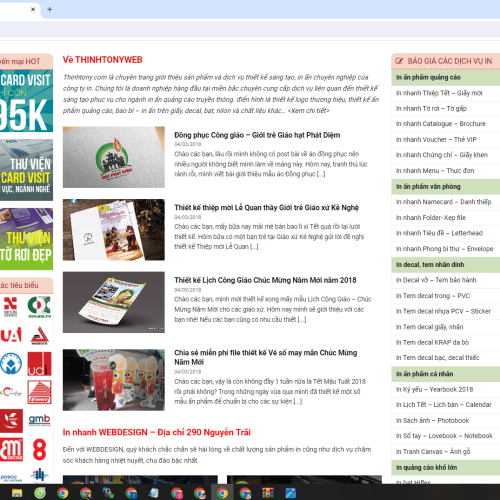This screenshot has width=500, height=500.
Task: Open In nhanh Namecard – Danh thiếp
Action: click(x=443, y=202)
